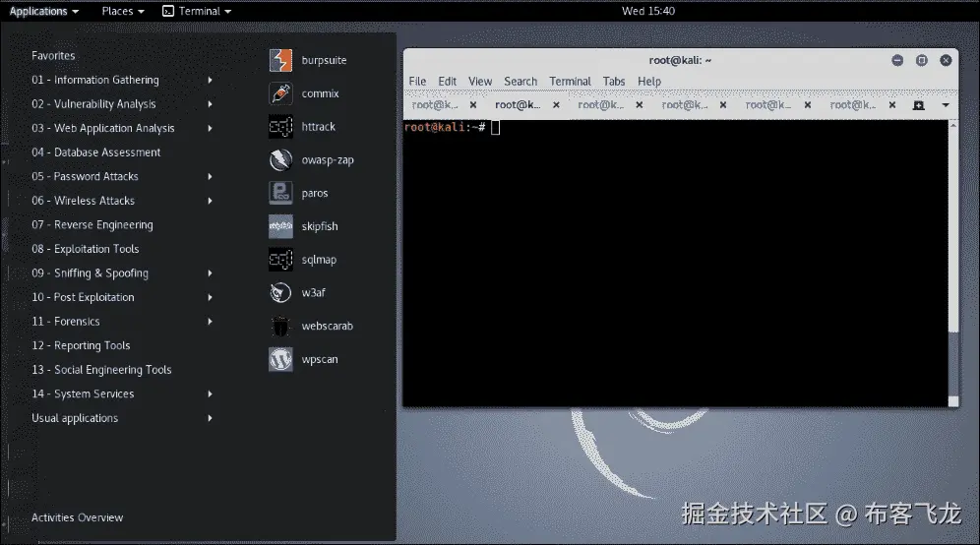Click the Terminal icon in top bar
Viewport: 980px width, 545px height.
(168, 11)
